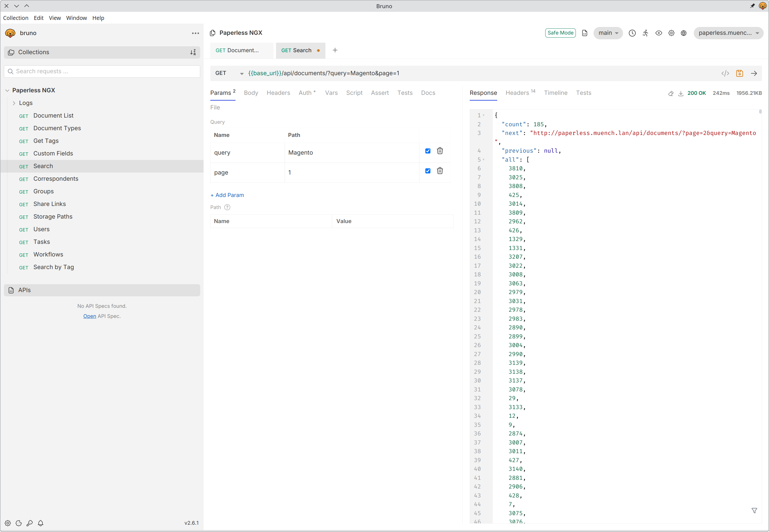This screenshot has width=769, height=532.
Task: Sort collections with the A-Z icon
Action: [x=193, y=52]
